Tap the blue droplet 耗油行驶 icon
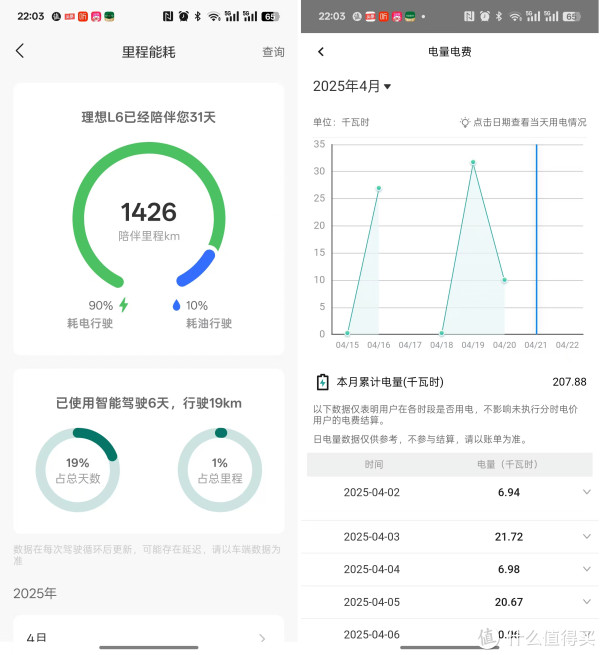The image size is (600, 655). 176,305
